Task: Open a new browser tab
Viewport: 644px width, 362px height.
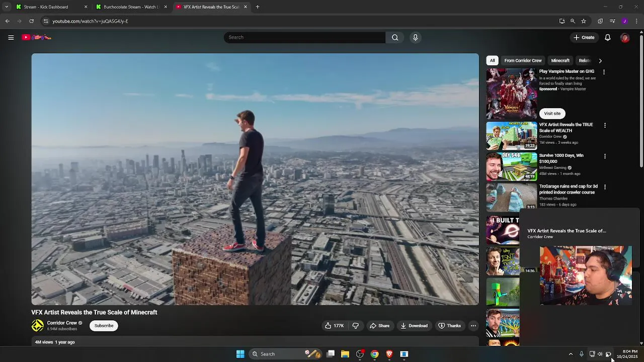Action: [258, 7]
